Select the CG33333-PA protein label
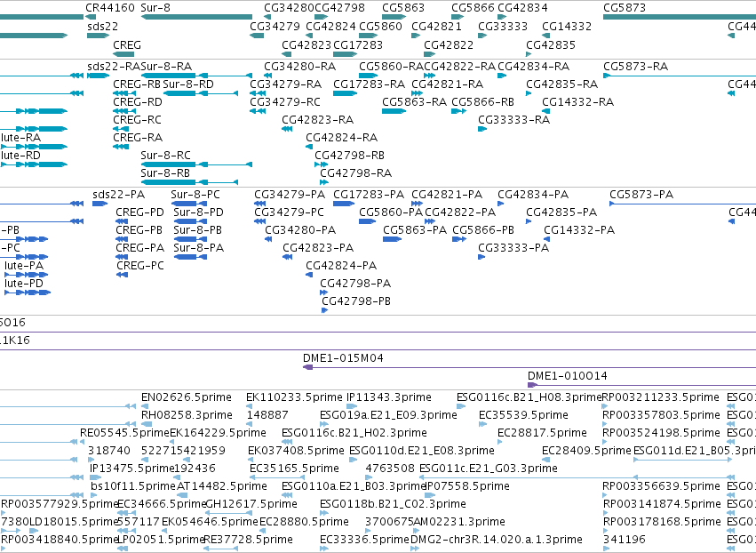Image resolution: width=756 pixels, height=553 pixels. click(x=514, y=248)
